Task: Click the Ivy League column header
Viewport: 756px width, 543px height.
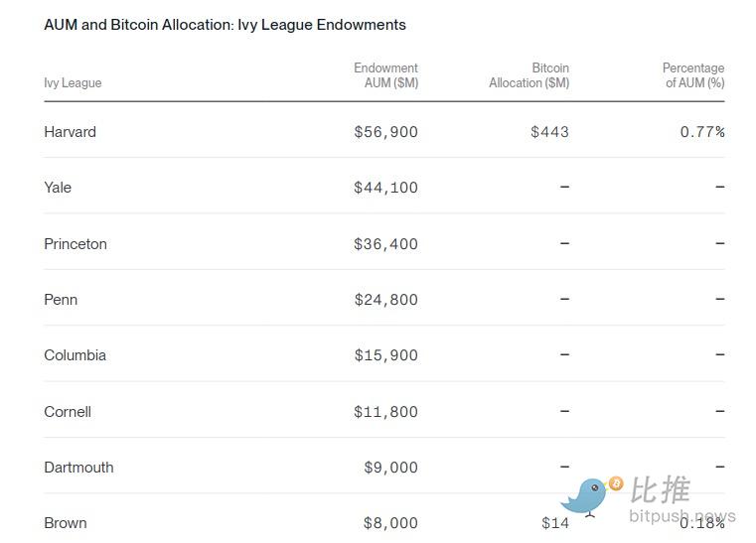Action: tap(73, 83)
